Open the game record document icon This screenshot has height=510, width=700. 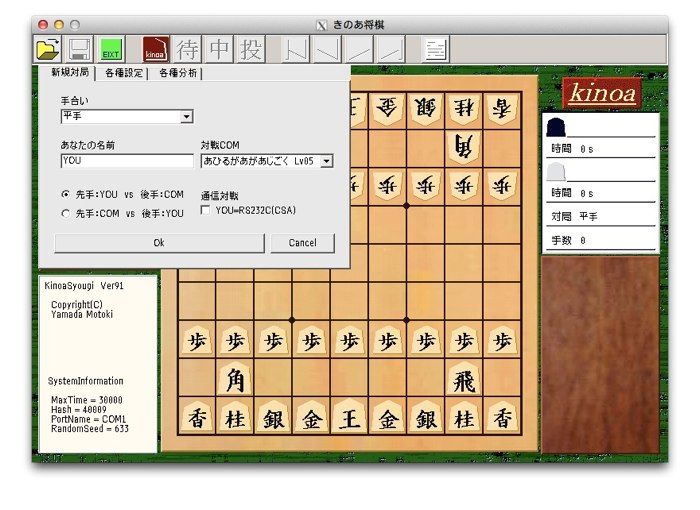coord(435,49)
